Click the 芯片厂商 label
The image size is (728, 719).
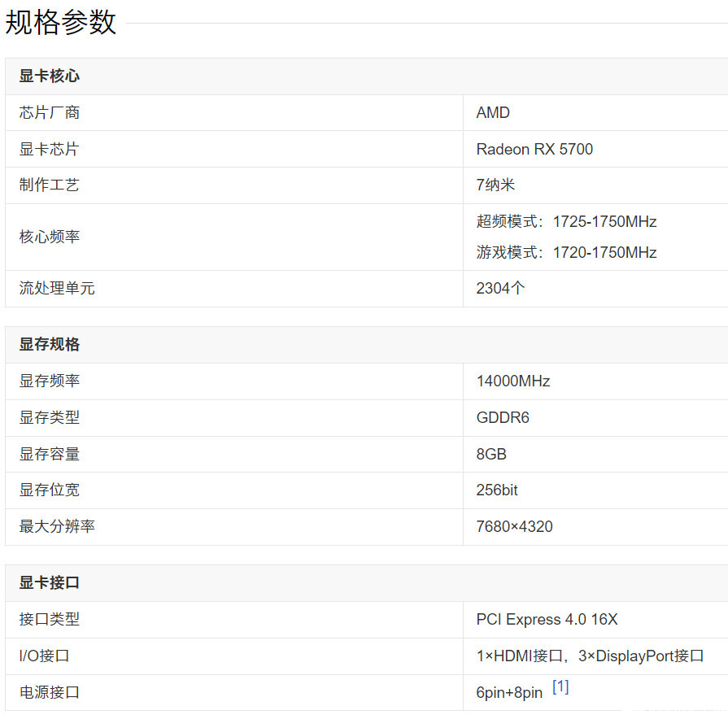pos(50,112)
